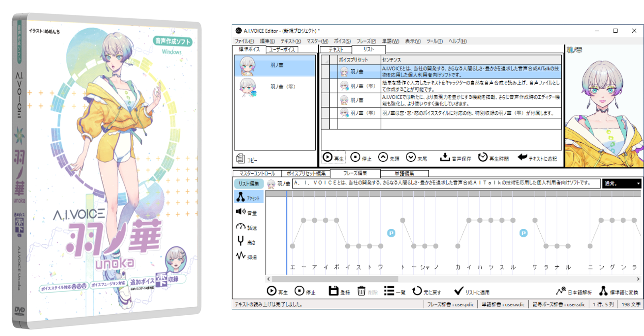Screen dimensions: 644x336
Task: Select the 音量 volume tool
Action: pos(246,212)
